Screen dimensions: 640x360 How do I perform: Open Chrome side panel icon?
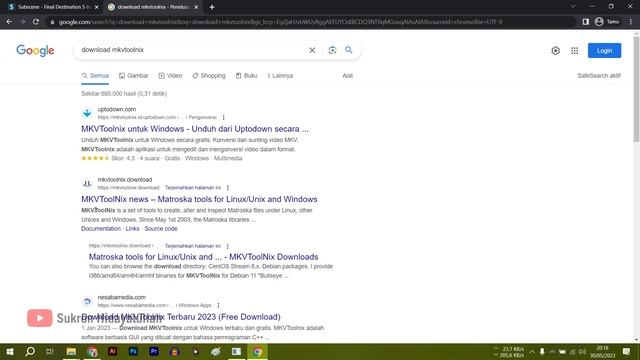pos(586,22)
